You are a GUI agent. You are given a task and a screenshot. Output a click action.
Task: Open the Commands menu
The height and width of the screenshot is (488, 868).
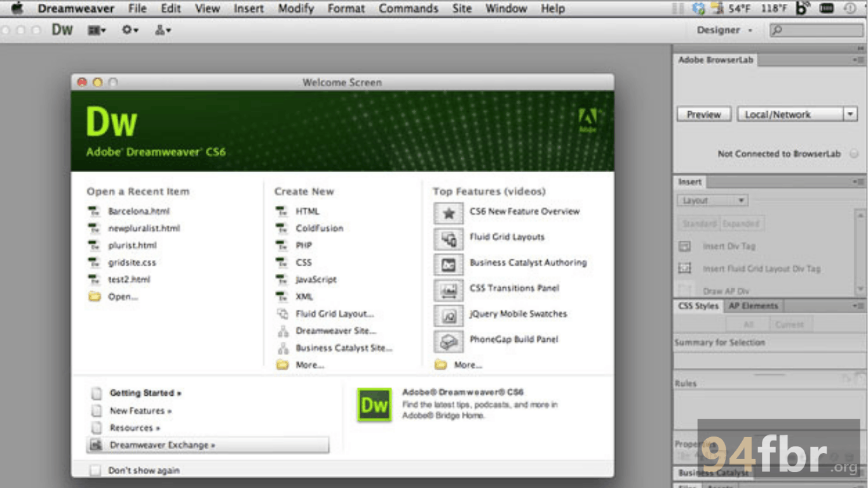(409, 8)
